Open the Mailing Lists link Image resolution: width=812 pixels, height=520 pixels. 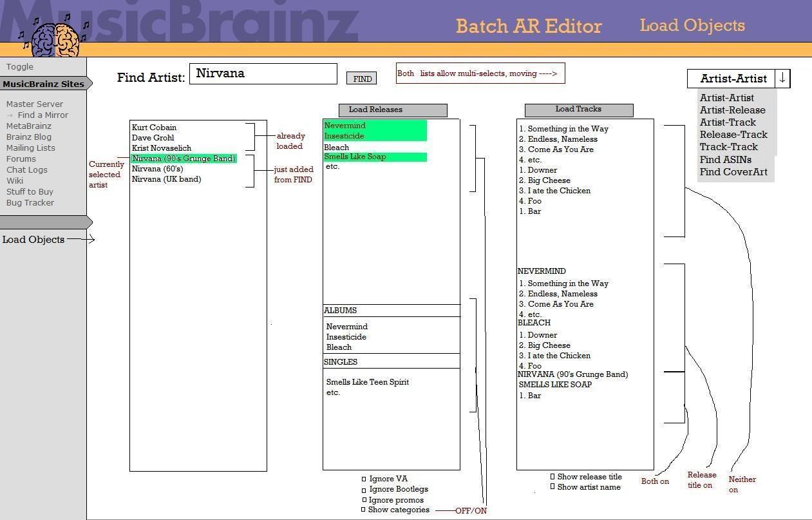30,148
